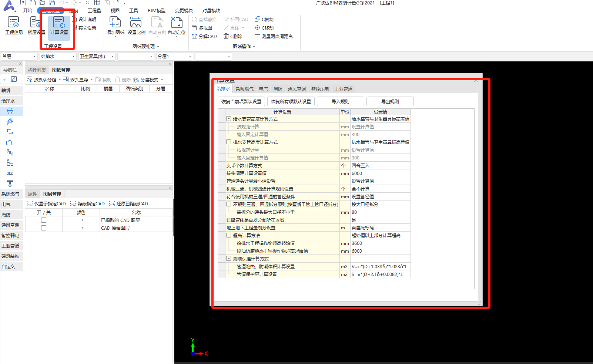This screenshot has width=593, height=364.
Task: Click 隐藏指定CAD tool
Action: point(87,203)
